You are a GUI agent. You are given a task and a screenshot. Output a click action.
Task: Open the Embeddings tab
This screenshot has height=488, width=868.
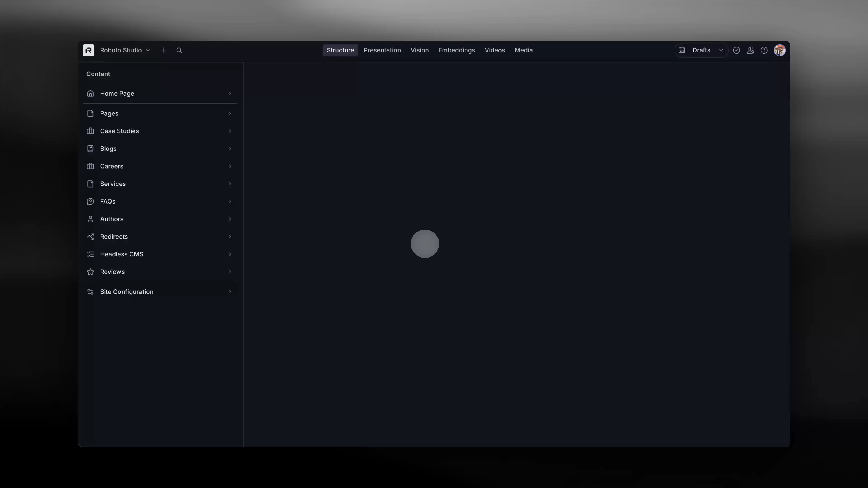point(456,50)
